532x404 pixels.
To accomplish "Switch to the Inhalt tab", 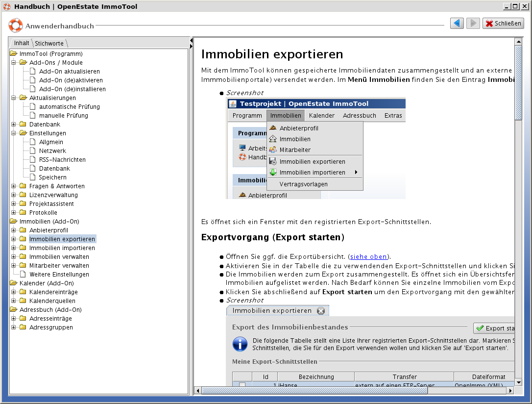I will click(x=22, y=43).
